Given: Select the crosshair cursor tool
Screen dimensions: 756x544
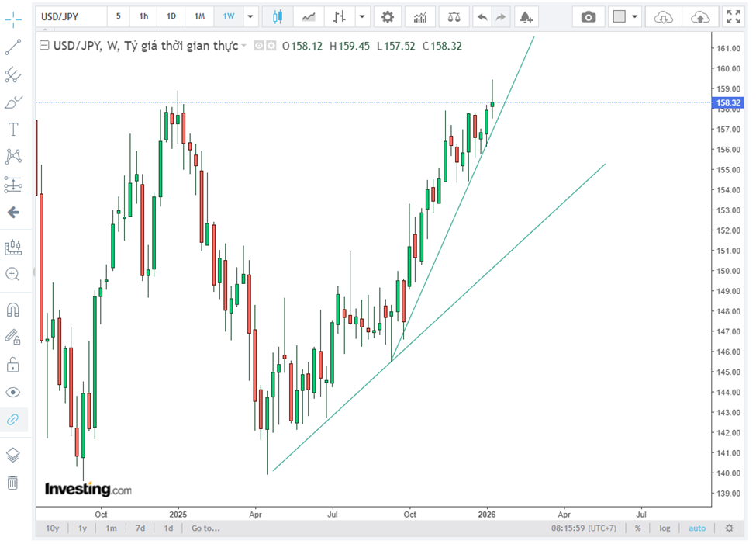Looking at the screenshot, I should coord(13,19).
